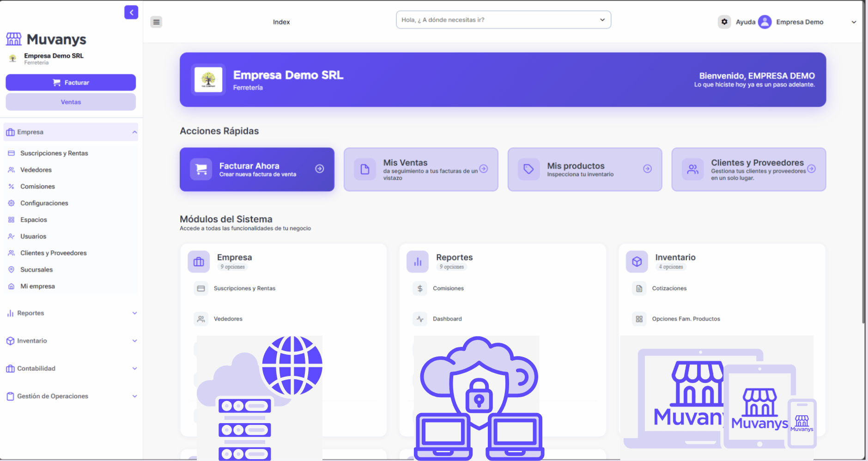Viewport: 868px width, 461px height.
Task: Open the 'A dónde necesitas ir' dropdown
Action: pyautogui.click(x=504, y=20)
